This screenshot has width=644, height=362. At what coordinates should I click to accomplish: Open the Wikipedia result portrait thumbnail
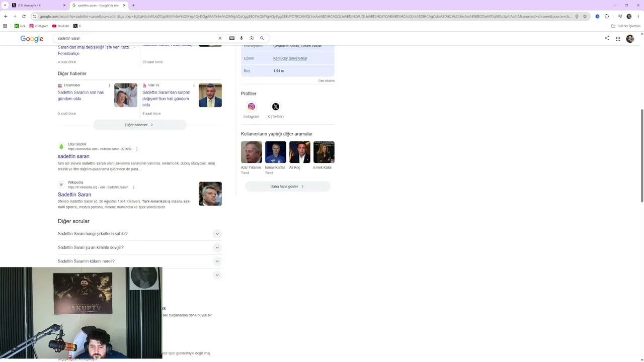click(x=210, y=194)
